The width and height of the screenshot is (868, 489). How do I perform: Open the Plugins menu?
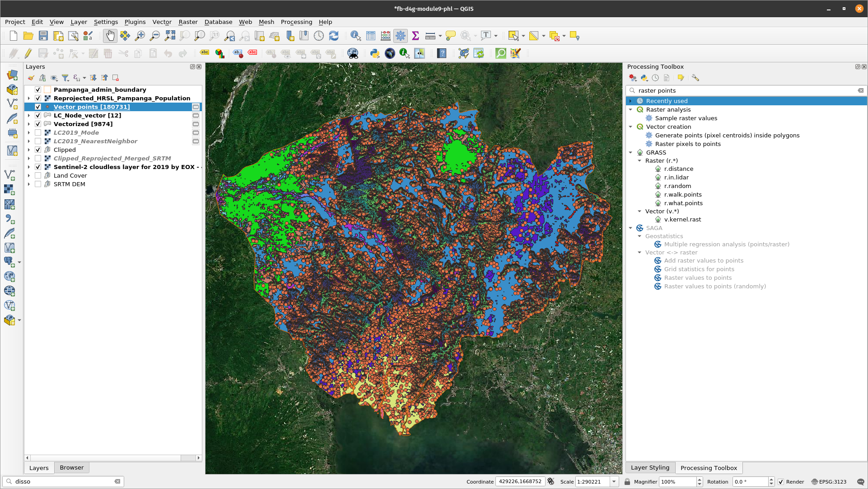(x=135, y=22)
